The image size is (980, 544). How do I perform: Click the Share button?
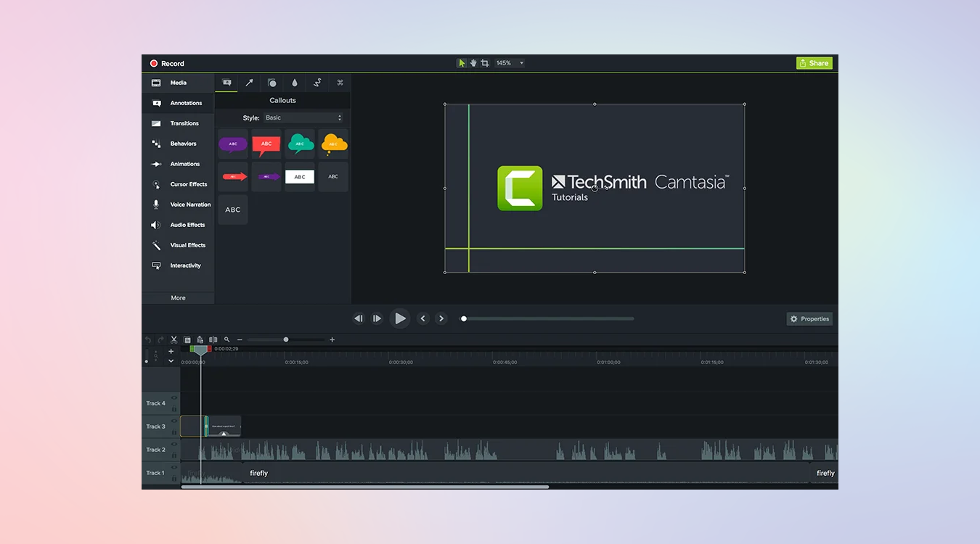click(x=814, y=62)
